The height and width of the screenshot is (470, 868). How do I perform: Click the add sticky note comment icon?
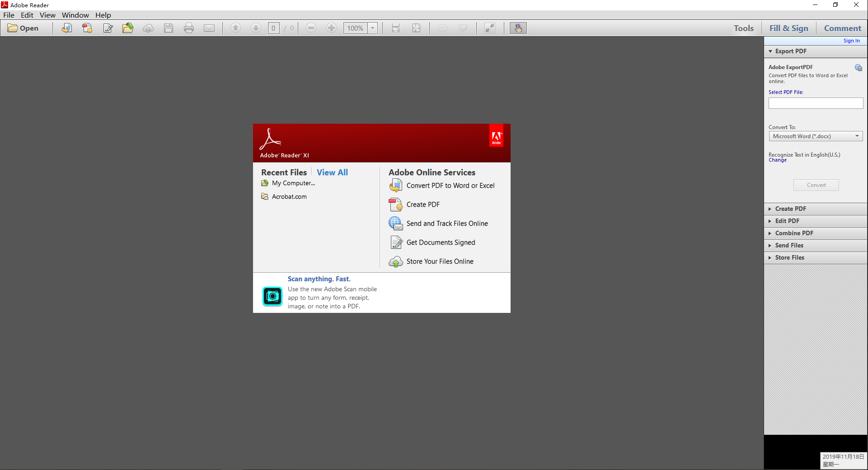[x=442, y=28]
